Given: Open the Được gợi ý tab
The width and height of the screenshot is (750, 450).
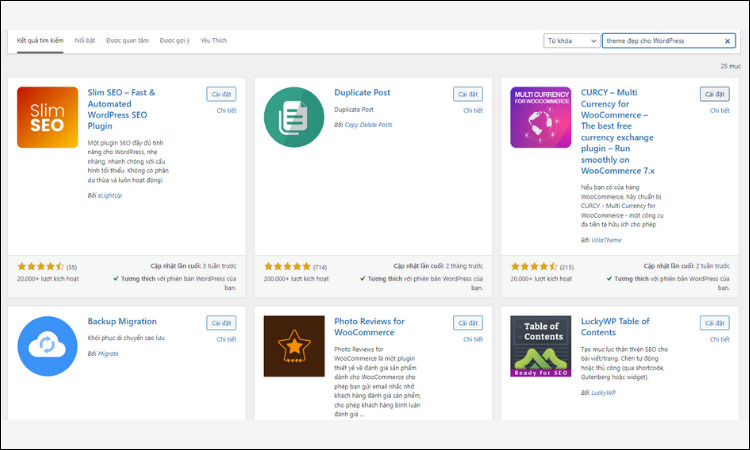Looking at the screenshot, I should pos(175,41).
